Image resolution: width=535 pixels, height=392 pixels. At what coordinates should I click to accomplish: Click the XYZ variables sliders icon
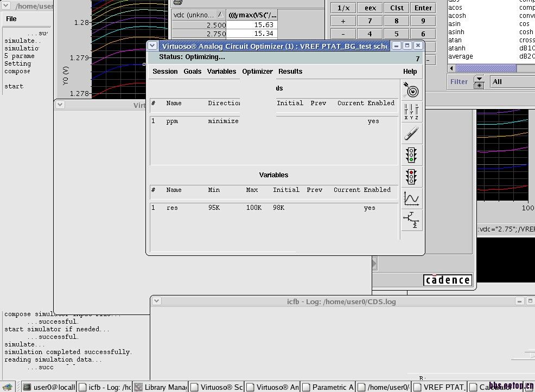411,112
